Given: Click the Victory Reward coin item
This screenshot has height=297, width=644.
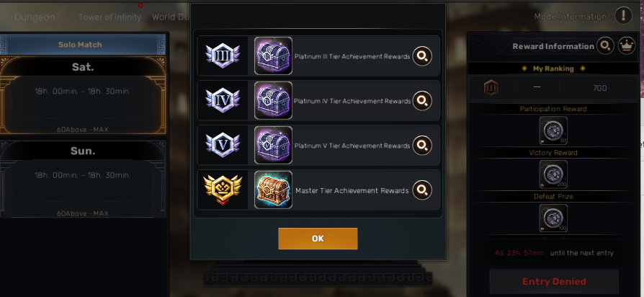Looking at the screenshot, I should point(553,174).
